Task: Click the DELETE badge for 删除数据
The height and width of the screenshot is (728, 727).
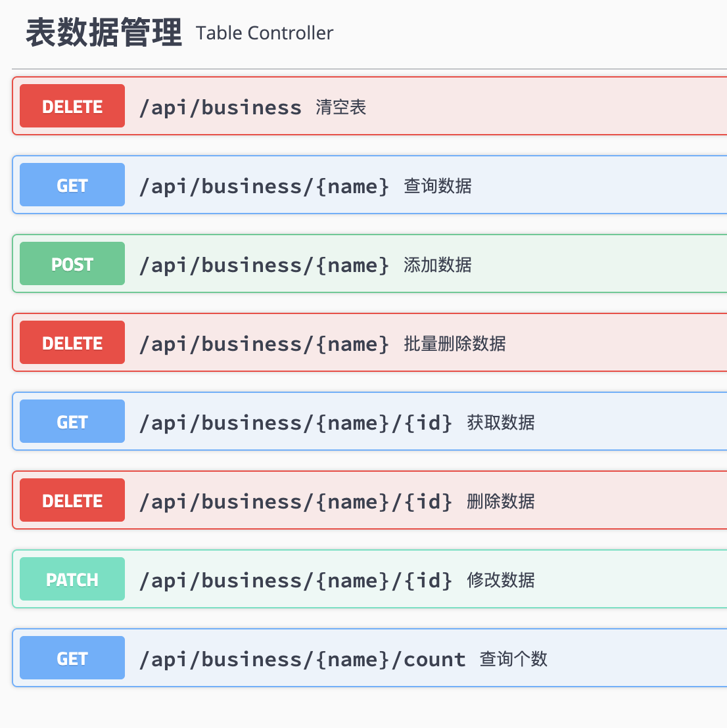Action: point(72,501)
